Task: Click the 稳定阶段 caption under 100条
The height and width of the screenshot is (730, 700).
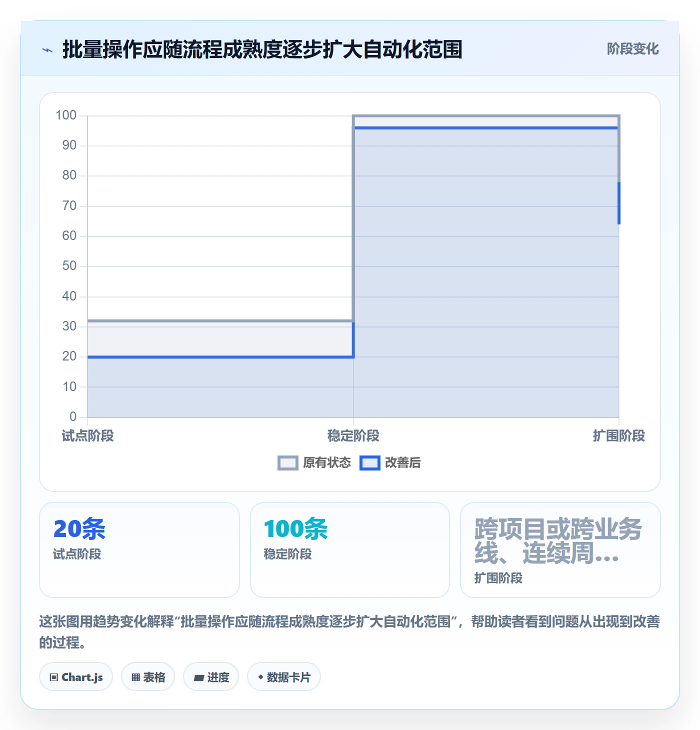Action: [287, 554]
